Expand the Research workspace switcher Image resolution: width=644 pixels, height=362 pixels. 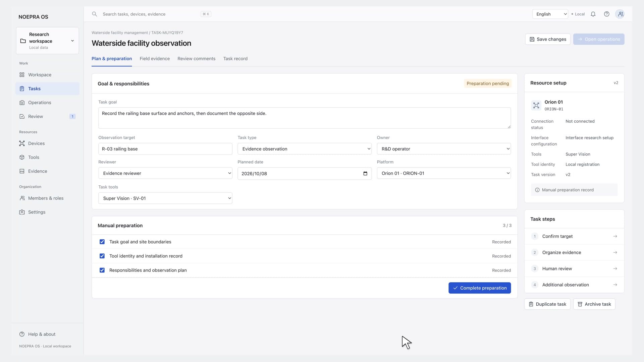tap(47, 41)
